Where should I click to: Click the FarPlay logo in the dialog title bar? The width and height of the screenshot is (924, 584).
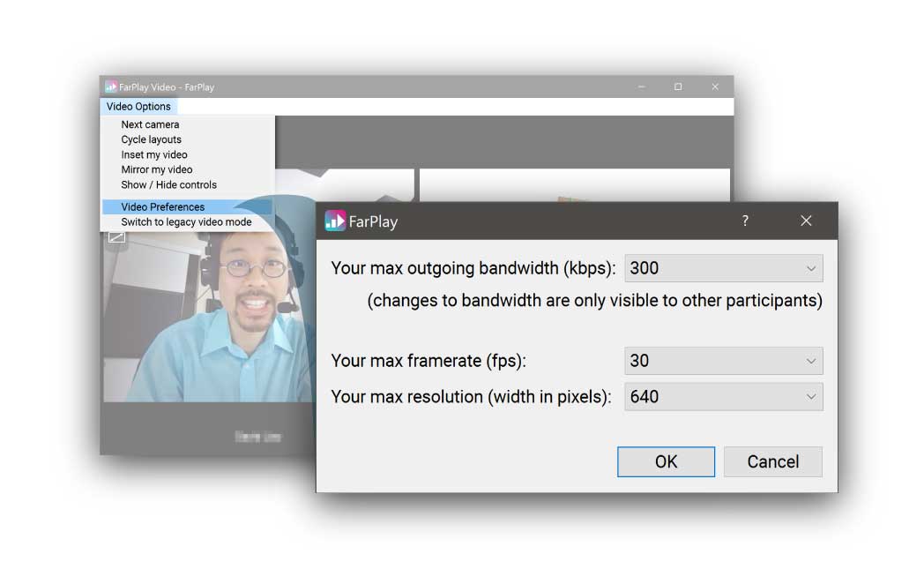(335, 221)
